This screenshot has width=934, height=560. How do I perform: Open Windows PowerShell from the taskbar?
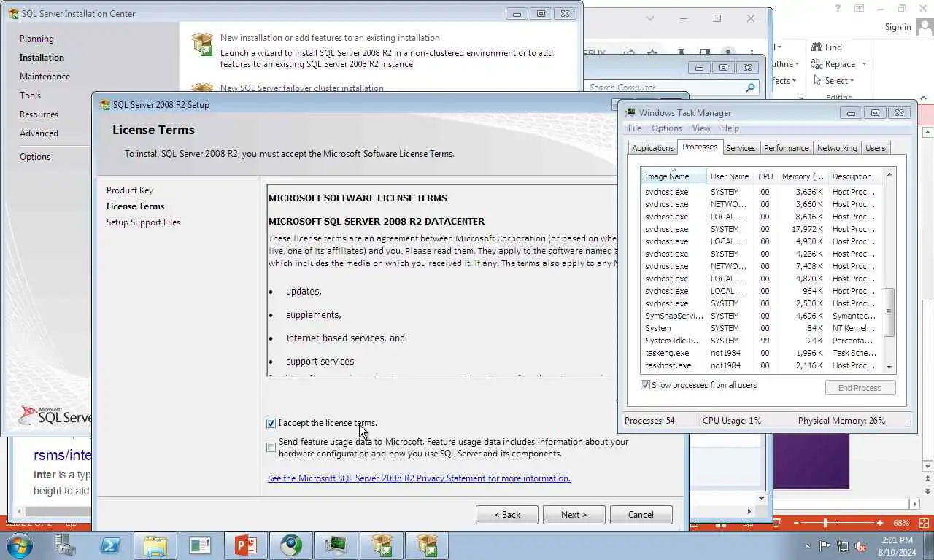point(110,545)
